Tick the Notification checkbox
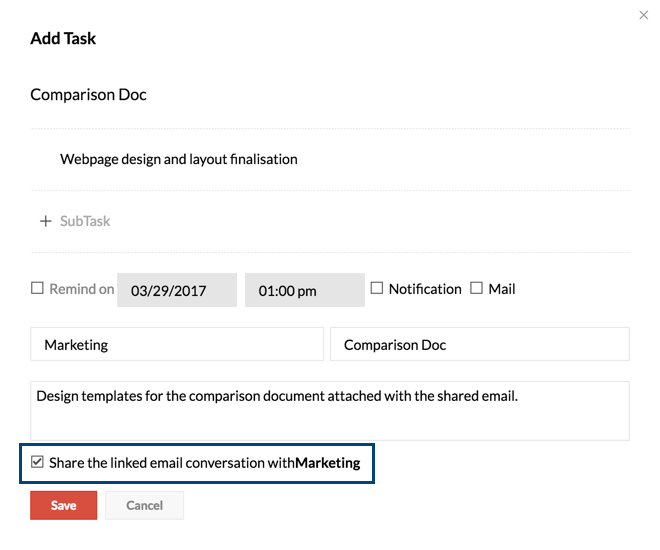The width and height of the screenshot is (660, 550). tap(377, 288)
